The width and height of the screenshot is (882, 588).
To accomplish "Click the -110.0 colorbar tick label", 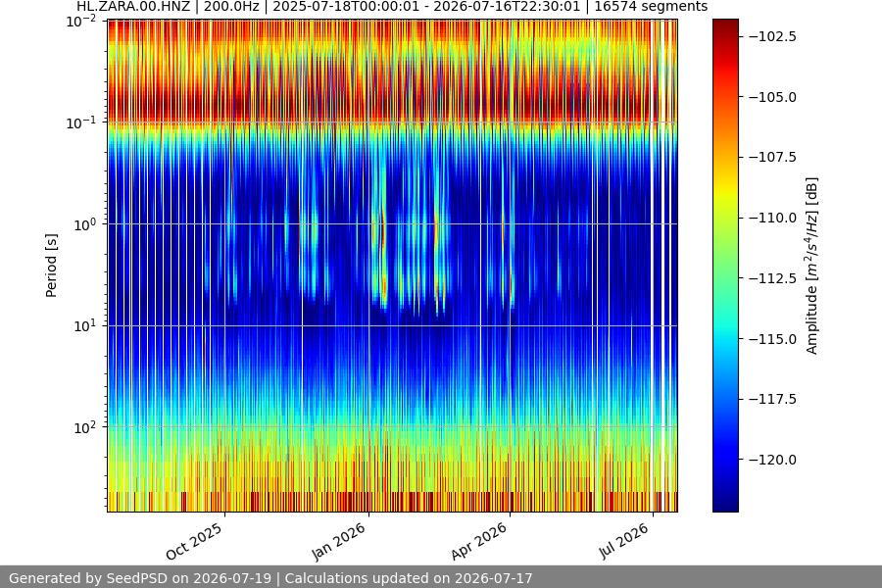I will pyautogui.click(x=772, y=218).
